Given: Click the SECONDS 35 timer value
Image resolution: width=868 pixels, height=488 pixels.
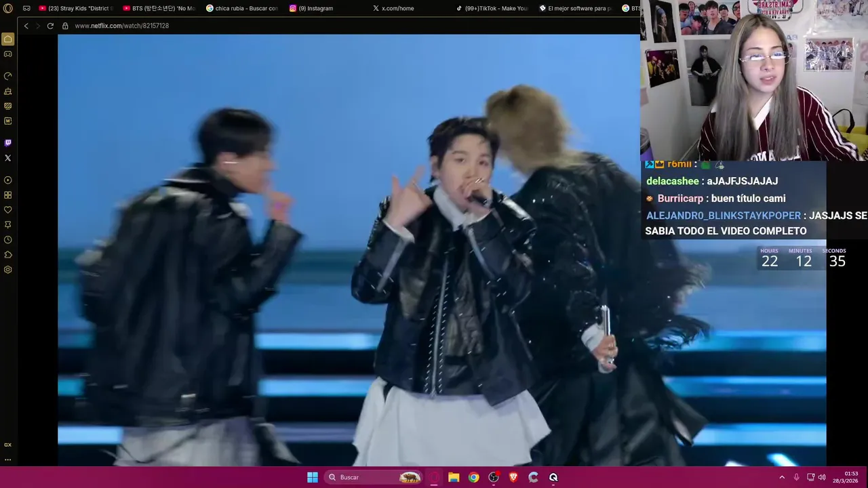Looking at the screenshot, I should coord(837,262).
